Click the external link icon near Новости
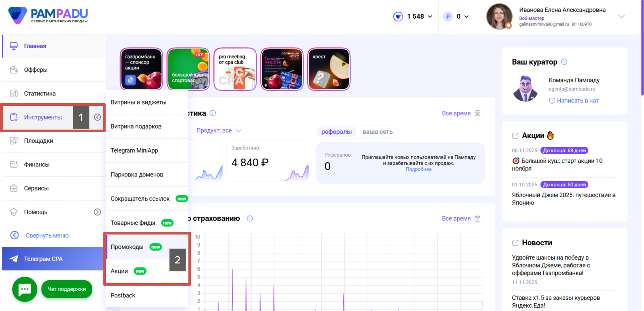Screen dimensions: 644x311 point(515,243)
